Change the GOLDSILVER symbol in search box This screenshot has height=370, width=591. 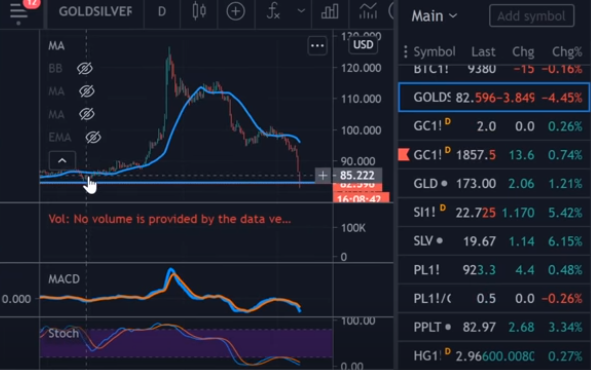click(x=95, y=12)
